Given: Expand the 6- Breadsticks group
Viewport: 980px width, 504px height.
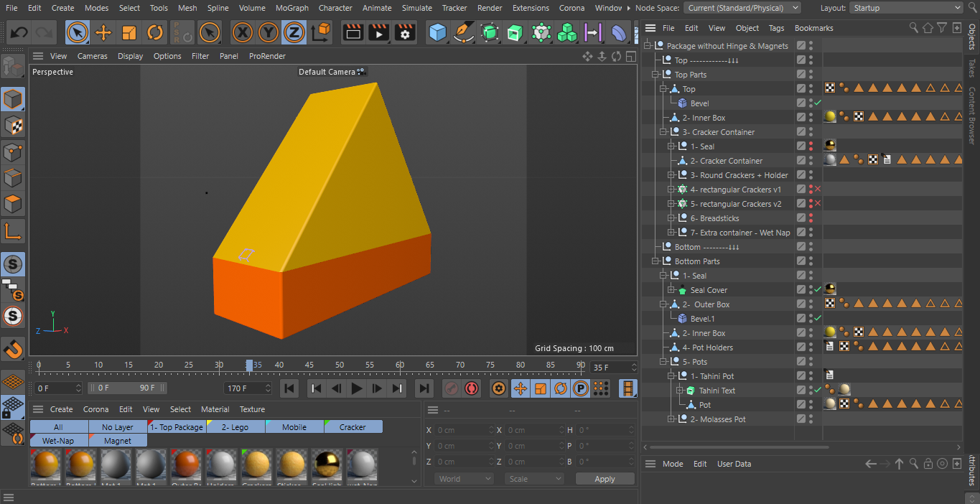Looking at the screenshot, I should click(x=671, y=218).
